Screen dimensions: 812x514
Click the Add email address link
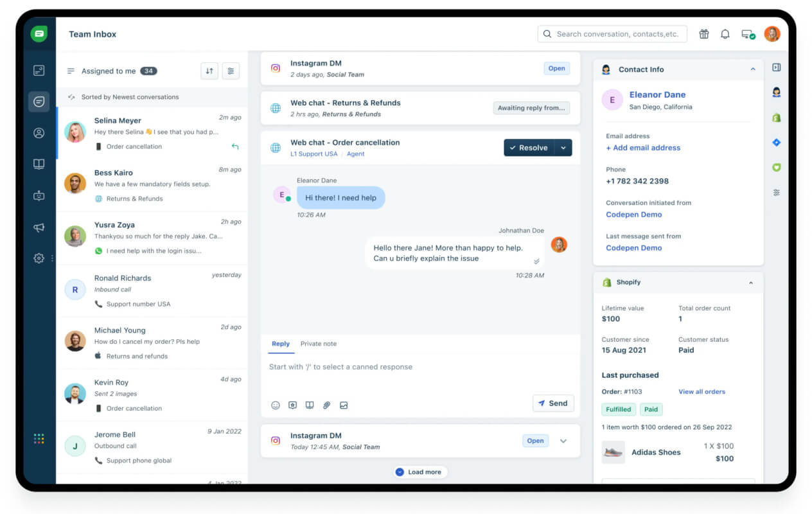pos(643,148)
